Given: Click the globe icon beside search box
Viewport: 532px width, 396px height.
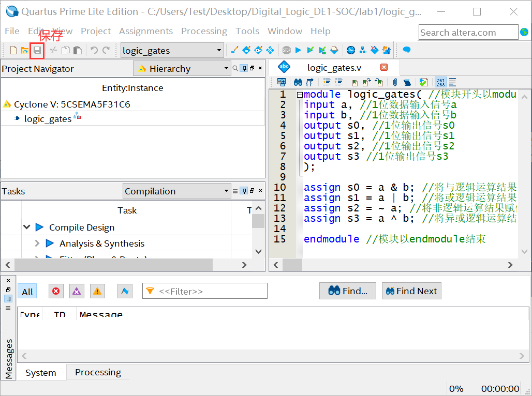Looking at the screenshot, I should point(524,32).
